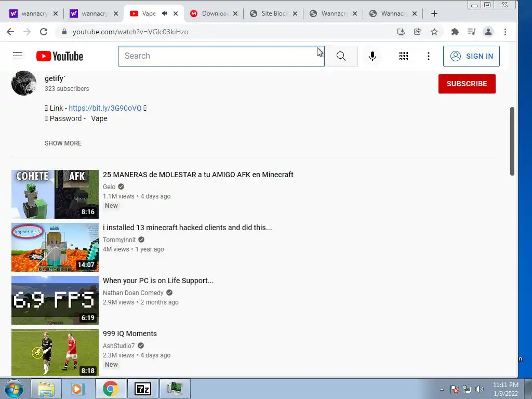Open YouTube settings three-dot menu
The width and height of the screenshot is (532, 399).
(429, 56)
